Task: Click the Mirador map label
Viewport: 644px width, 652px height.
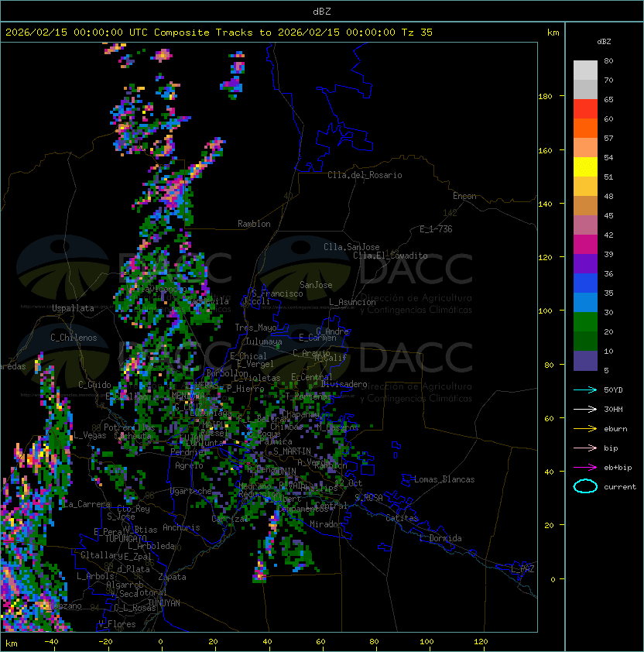Action: pos(326,524)
